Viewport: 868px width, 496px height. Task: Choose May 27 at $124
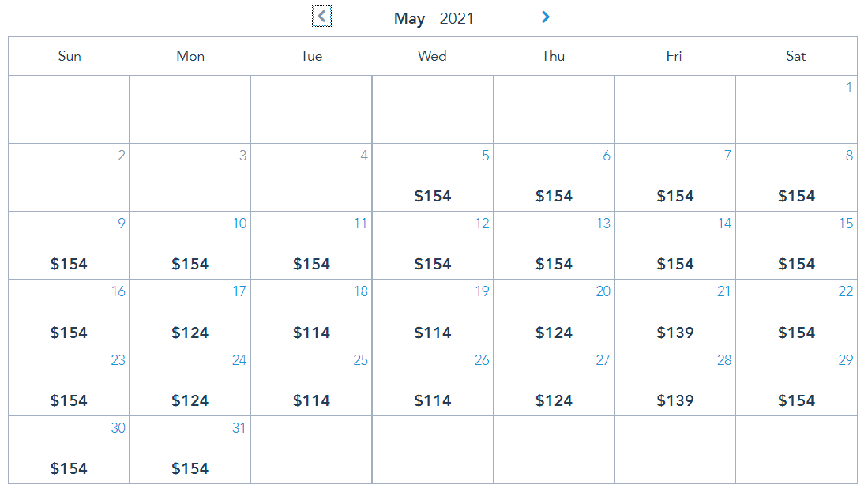(x=554, y=381)
